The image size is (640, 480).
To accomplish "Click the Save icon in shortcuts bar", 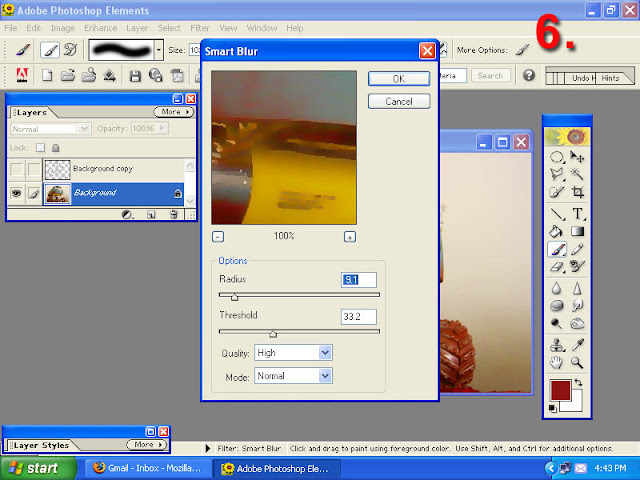I will click(x=135, y=76).
